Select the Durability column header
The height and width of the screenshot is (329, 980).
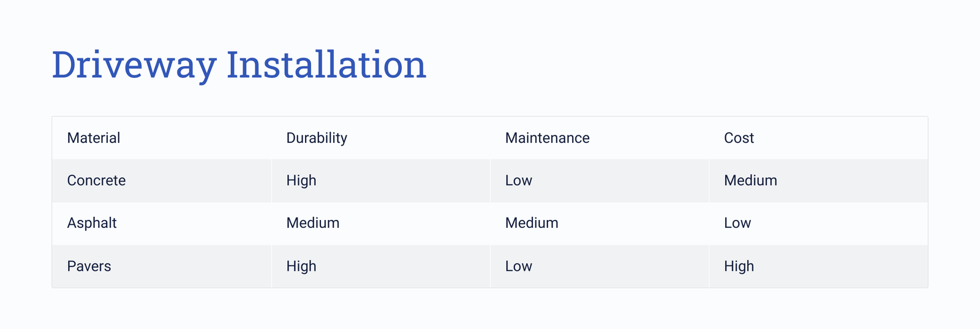point(380,138)
